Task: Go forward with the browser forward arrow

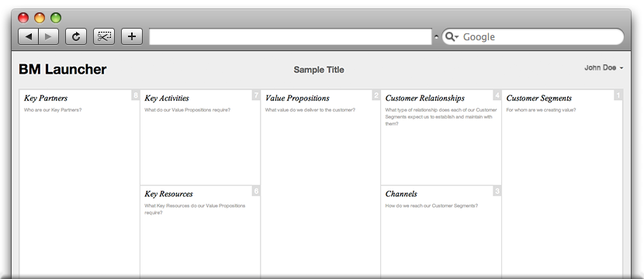Action: pyautogui.click(x=48, y=36)
